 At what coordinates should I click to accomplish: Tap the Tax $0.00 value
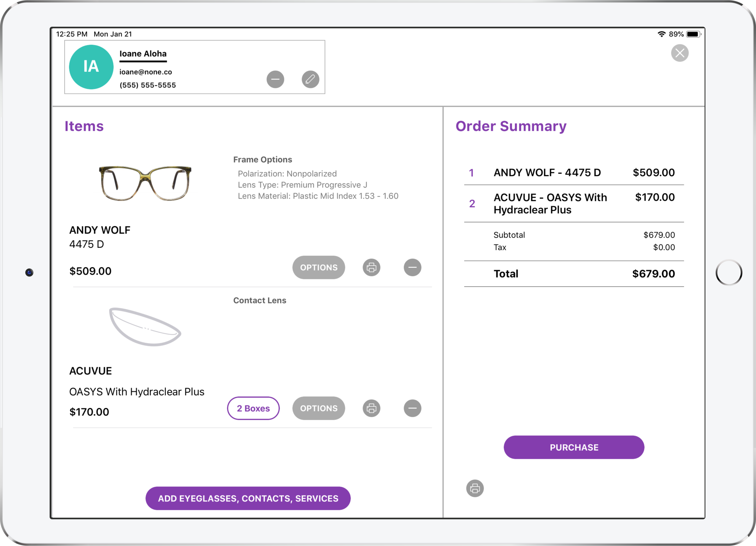coord(664,248)
